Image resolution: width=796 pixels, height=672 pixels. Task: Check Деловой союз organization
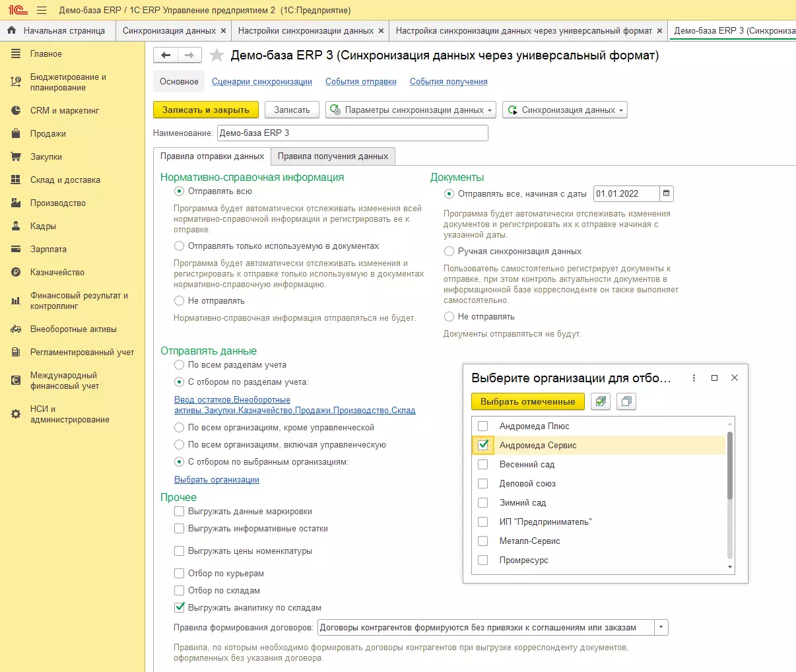[x=483, y=484]
